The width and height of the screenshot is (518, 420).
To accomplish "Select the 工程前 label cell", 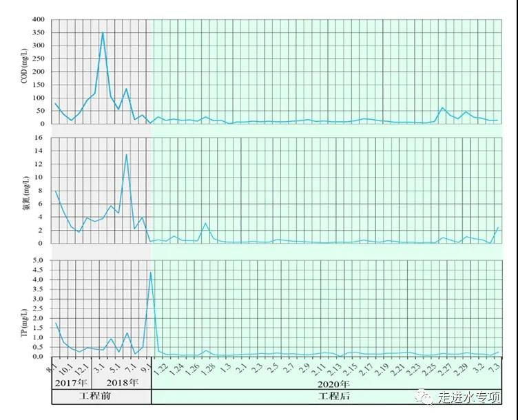I will pos(101,397).
